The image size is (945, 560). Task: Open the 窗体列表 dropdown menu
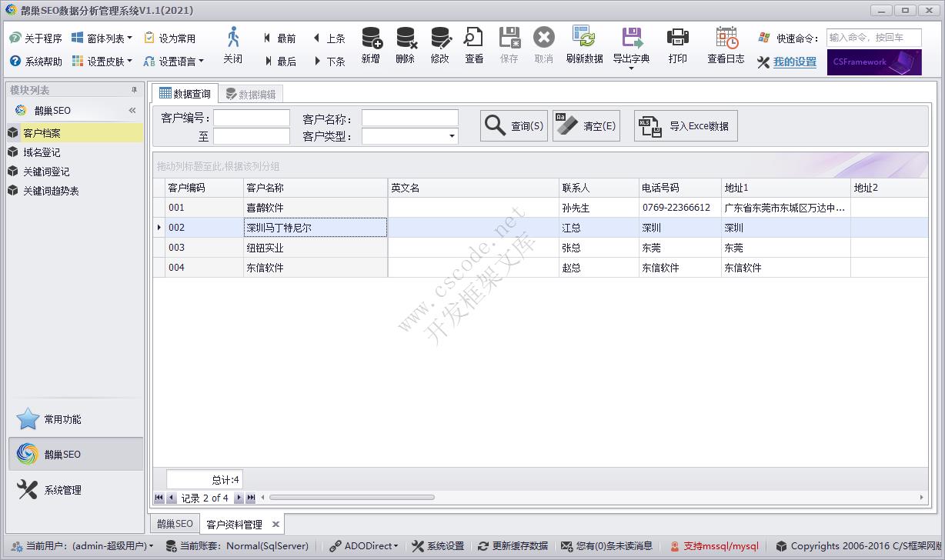point(129,38)
